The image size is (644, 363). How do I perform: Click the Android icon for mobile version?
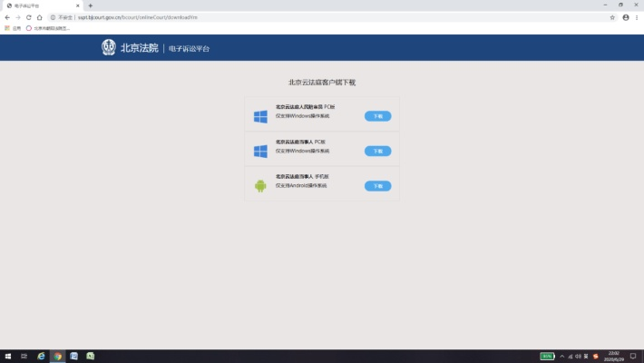coord(260,186)
